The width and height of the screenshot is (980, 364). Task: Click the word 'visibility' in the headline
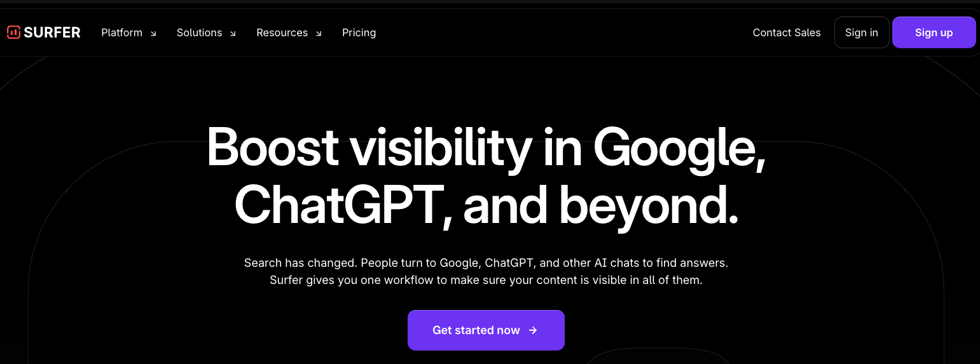coord(439,147)
